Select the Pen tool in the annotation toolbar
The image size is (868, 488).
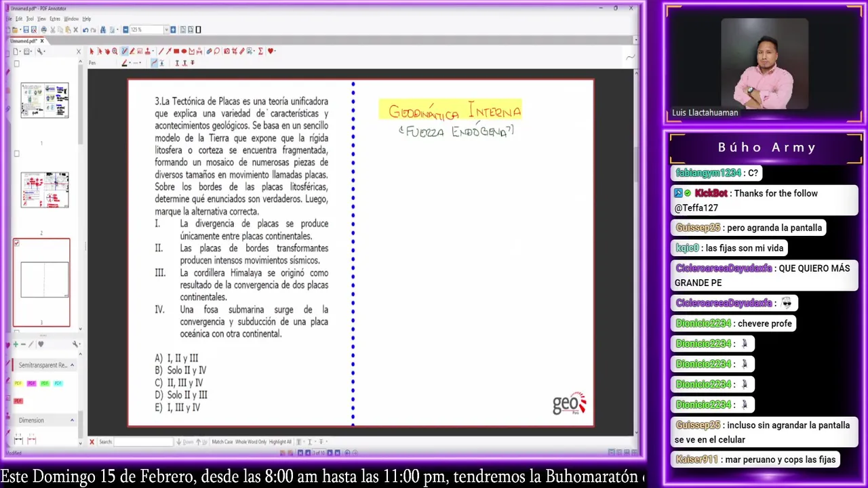(125, 52)
